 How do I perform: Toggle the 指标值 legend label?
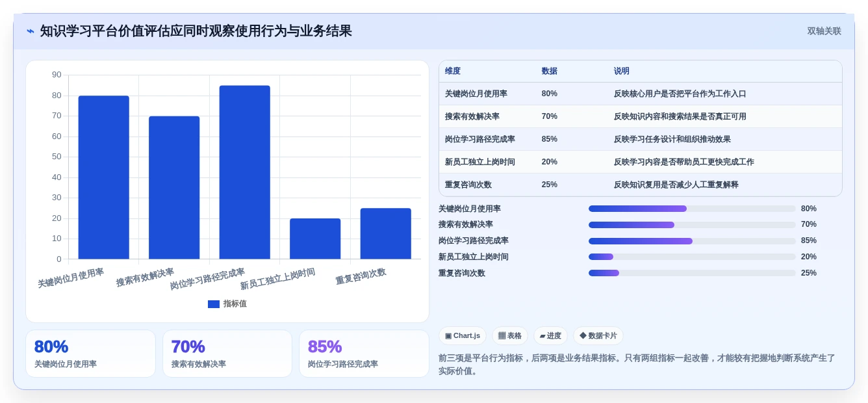[x=235, y=304]
